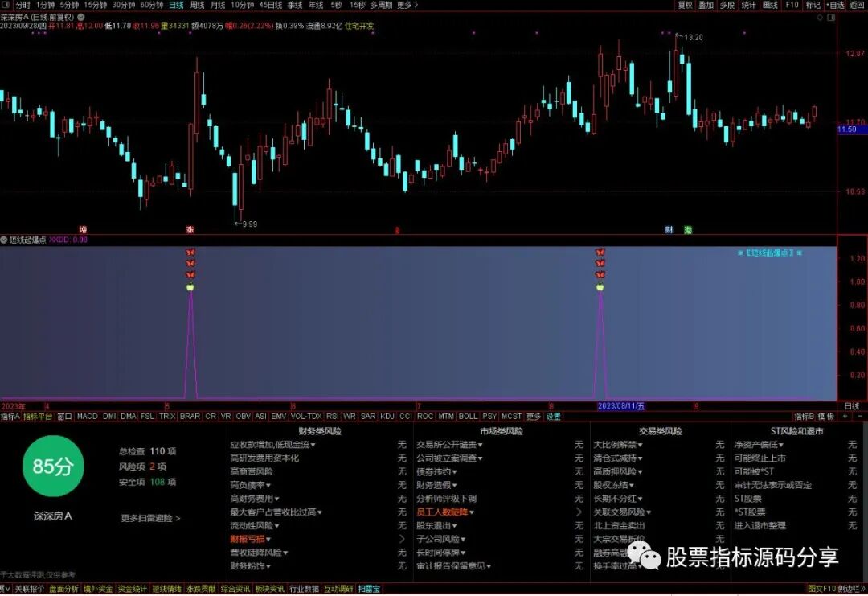Click 更多扫雷避险 link
The width and height of the screenshot is (868, 596).
(x=150, y=519)
